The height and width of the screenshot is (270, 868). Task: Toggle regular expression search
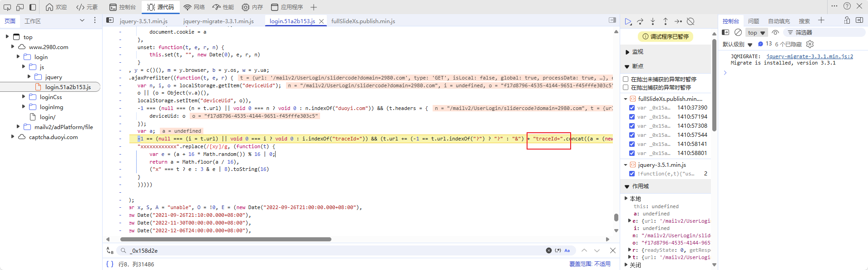(558, 250)
